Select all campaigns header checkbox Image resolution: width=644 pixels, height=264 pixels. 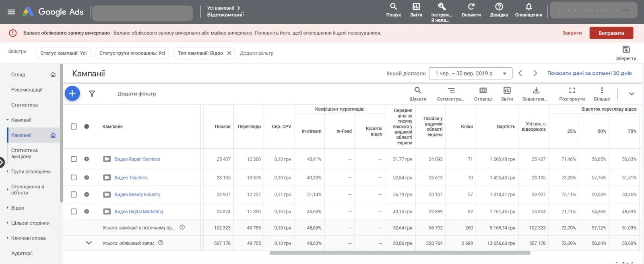[x=74, y=126]
